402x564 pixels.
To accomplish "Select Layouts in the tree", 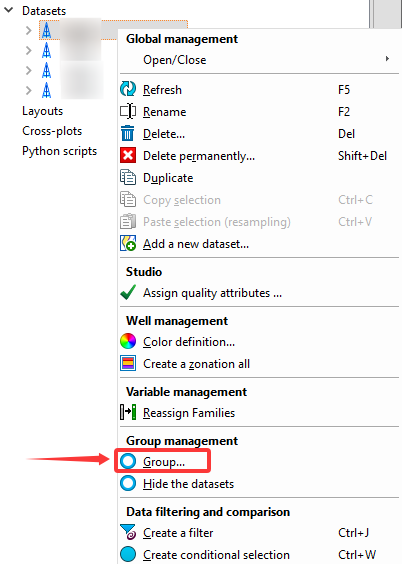I will [x=42, y=111].
